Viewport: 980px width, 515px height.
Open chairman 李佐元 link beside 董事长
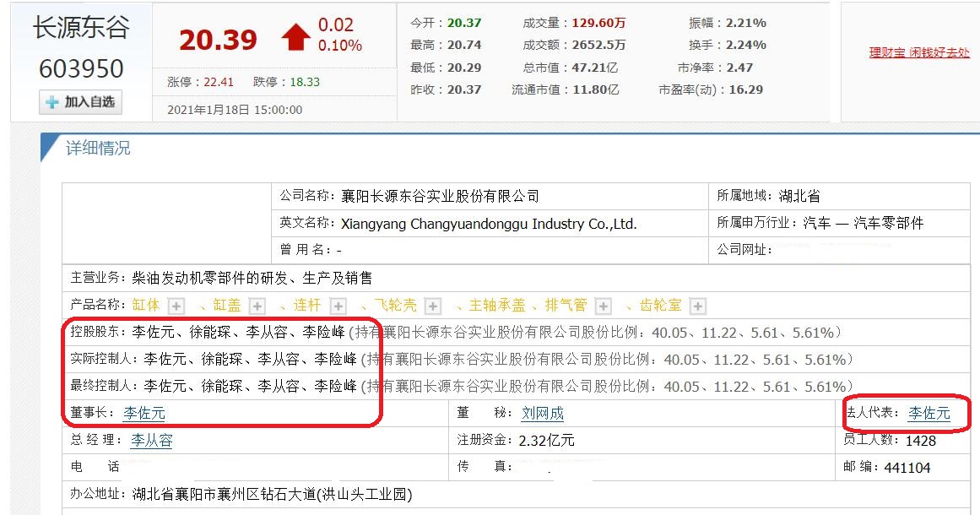(144, 413)
